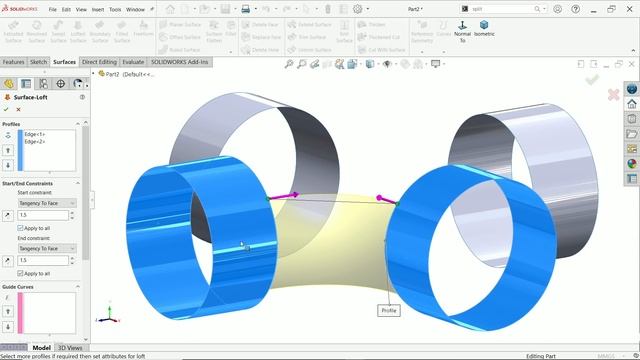The width and height of the screenshot is (640, 360).
Task: Open Appearances color ball in task pane
Action: click(632, 164)
